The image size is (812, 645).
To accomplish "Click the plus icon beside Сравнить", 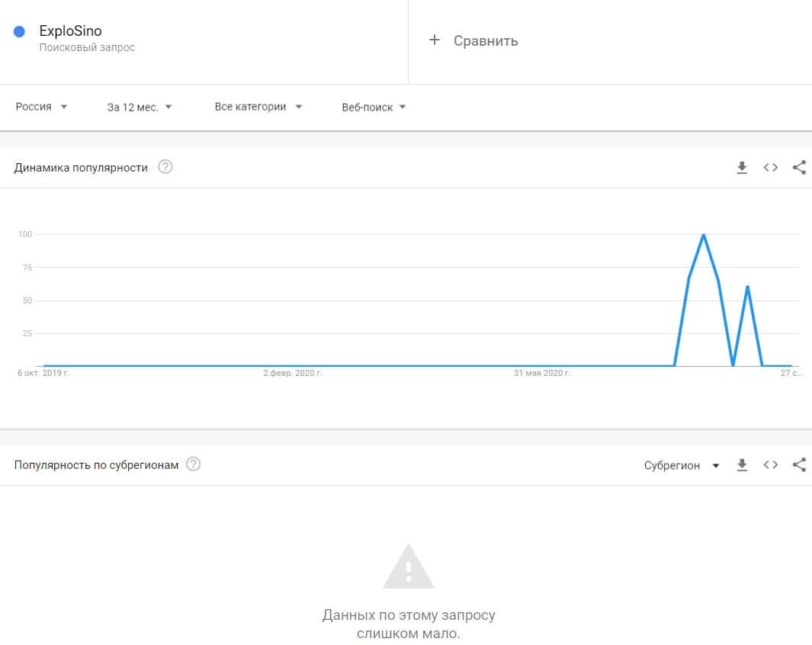I will (x=435, y=40).
